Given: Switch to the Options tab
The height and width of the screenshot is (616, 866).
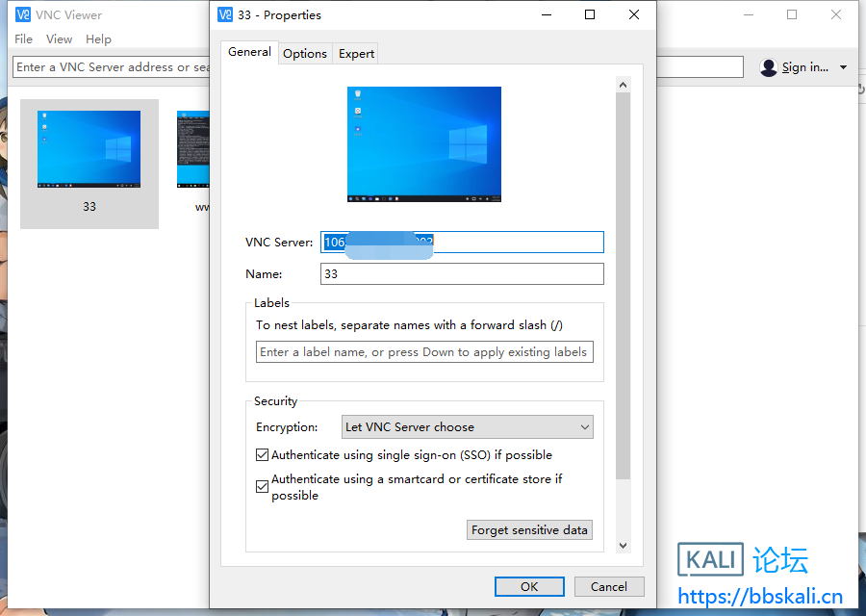Looking at the screenshot, I should coord(304,53).
